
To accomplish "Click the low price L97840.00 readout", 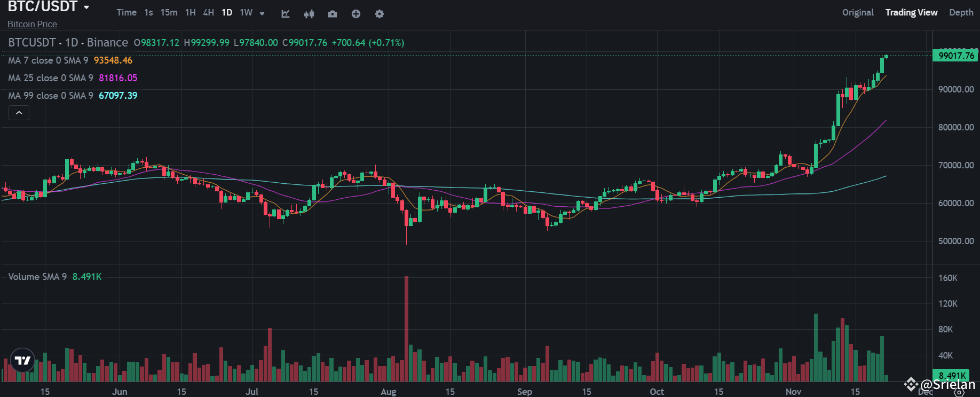I will (x=256, y=43).
